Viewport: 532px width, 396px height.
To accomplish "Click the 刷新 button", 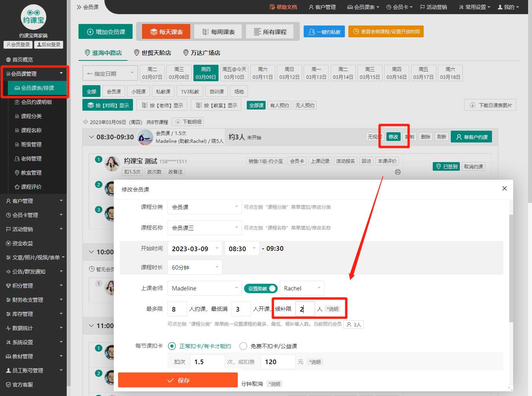I will pyautogui.click(x=442, y=137).
